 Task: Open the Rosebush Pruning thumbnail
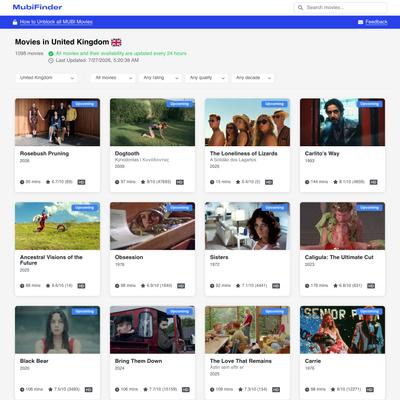tap(57, 122)
